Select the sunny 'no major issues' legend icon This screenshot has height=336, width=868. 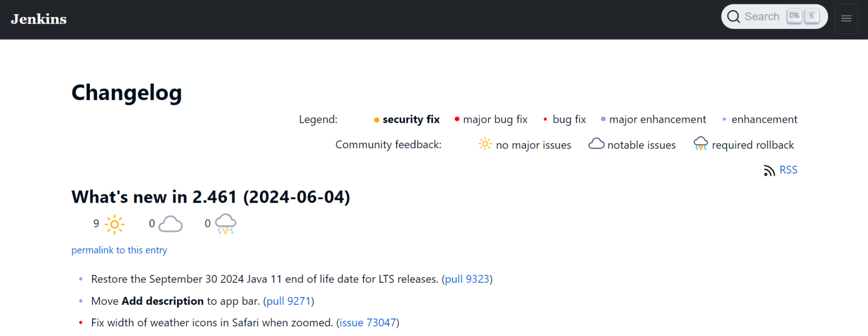(485, 144)
